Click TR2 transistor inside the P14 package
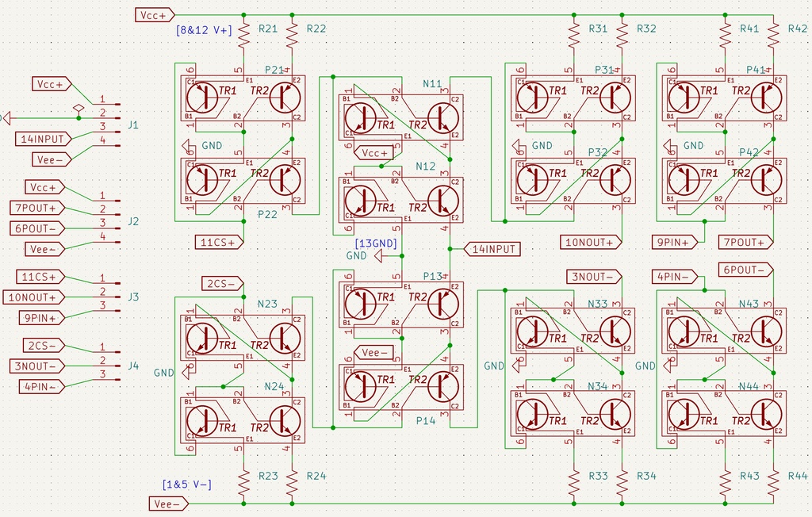This screenshot has height=517, width=812. click(442, 386)
